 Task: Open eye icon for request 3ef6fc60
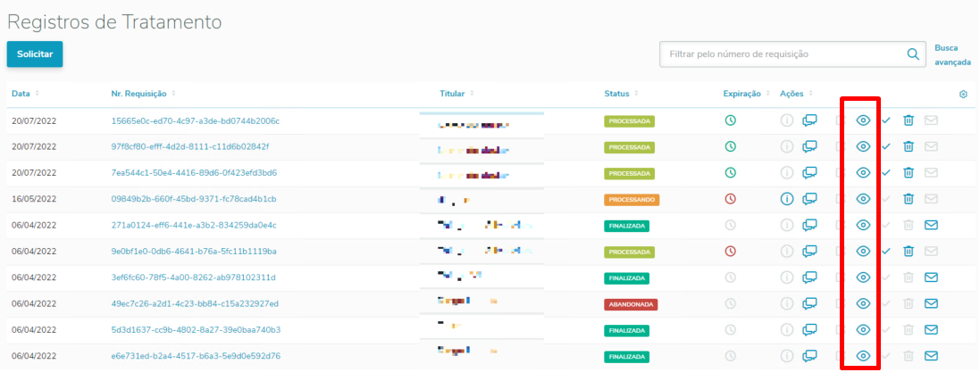coord(863,277)
